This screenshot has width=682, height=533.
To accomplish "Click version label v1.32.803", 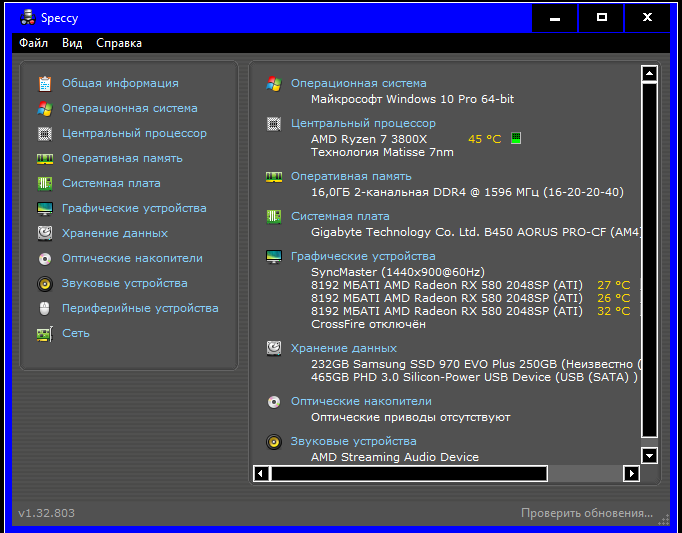I will pos(47,513).
